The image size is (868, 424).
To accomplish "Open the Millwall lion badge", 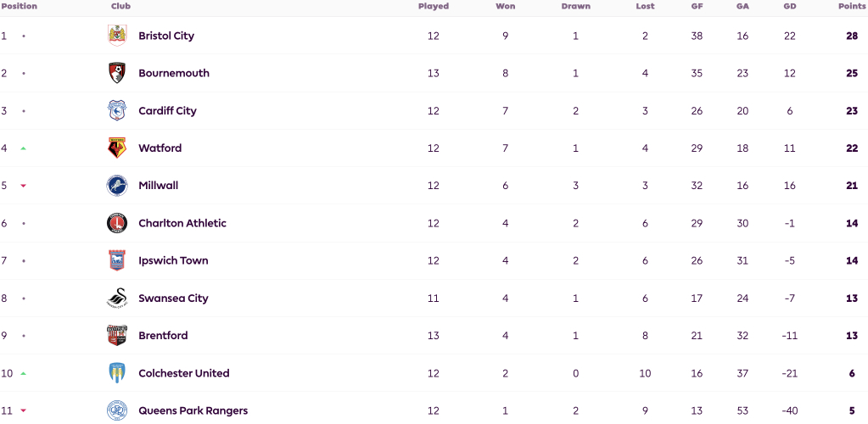I will pos(117,186).
